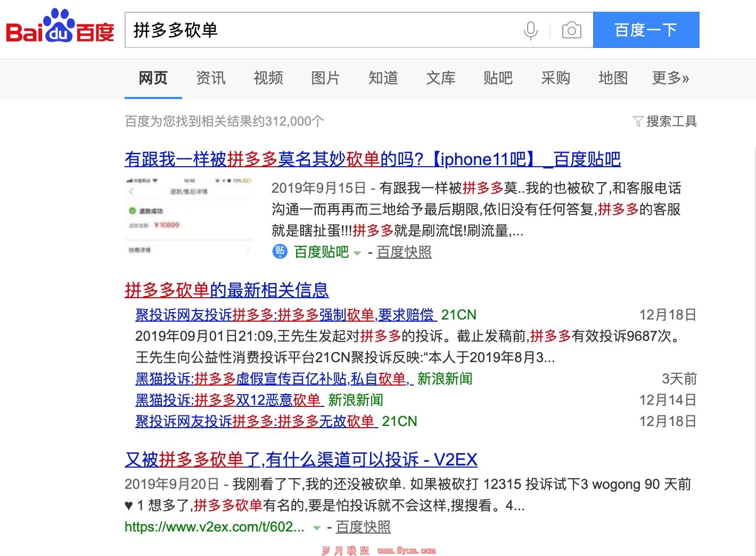Open 拼多多砍单的最新相关信息 heading link
This screenshot has width=756, height=556.
click(227, 290)
